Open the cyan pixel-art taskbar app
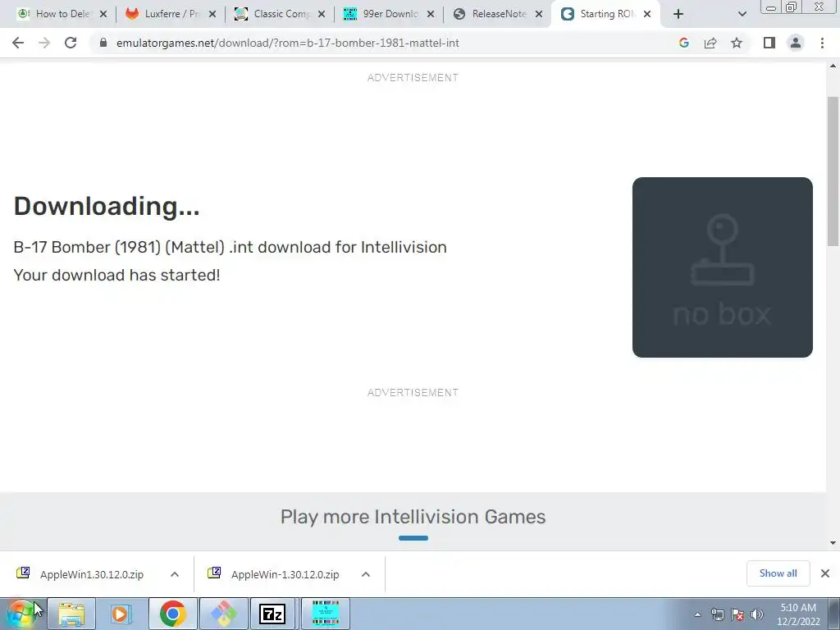840x630 pixels. point(326,614)
